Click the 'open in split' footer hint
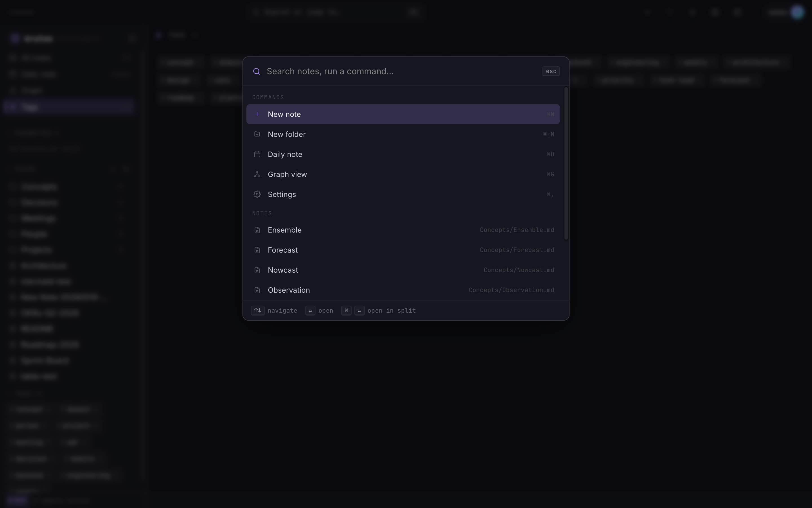The image size is (812, 508). pos(392,310)
